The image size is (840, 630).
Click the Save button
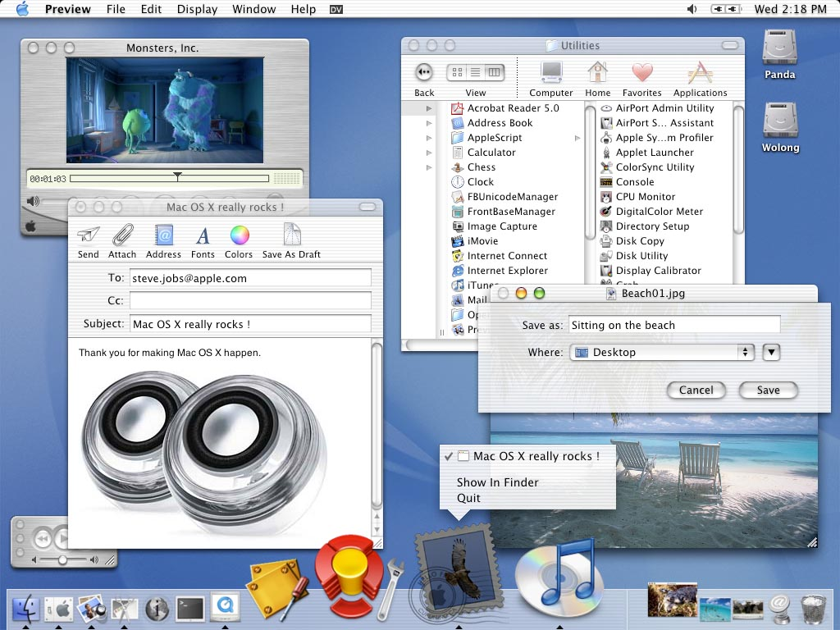768,390
